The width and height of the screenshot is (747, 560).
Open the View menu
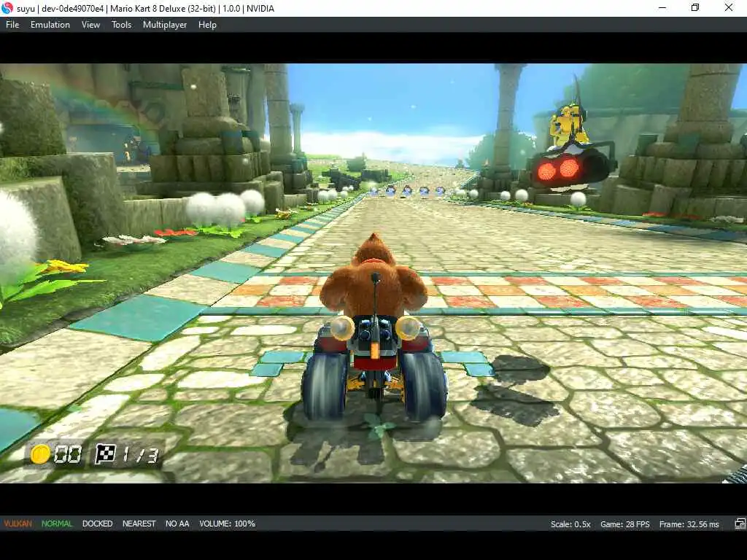click(x=90, y=25)
